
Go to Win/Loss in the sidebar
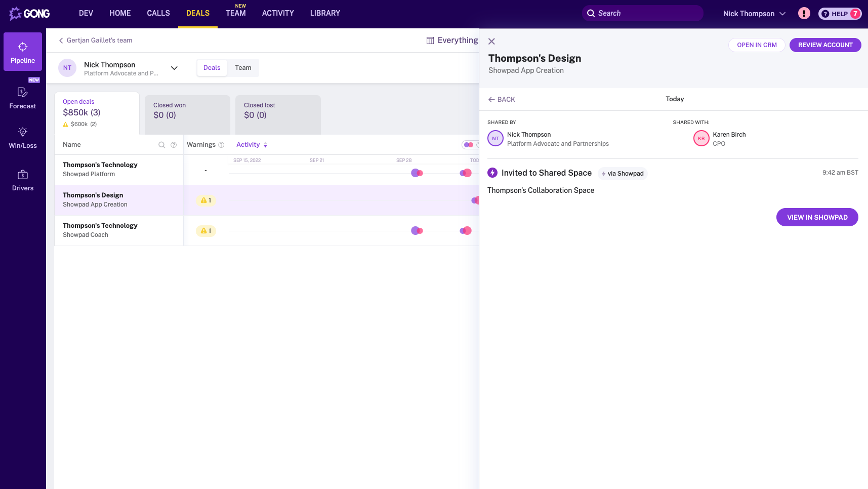click(x=23, y=138)
